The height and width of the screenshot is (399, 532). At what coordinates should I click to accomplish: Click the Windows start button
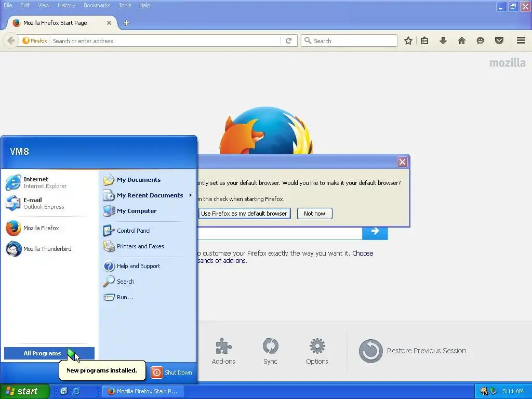coord(24,391)
